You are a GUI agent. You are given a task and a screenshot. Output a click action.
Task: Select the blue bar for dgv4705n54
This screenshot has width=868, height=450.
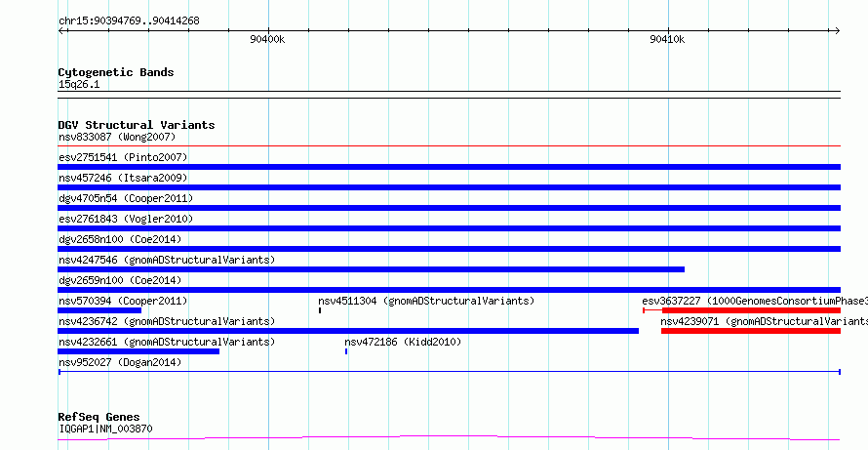[449, 208]
